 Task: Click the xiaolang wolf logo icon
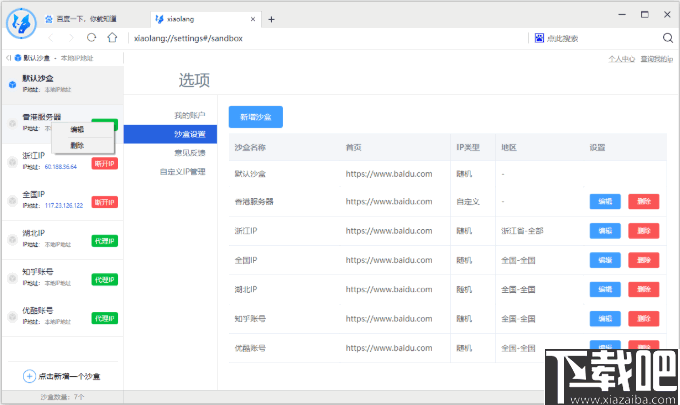(21, 23)
